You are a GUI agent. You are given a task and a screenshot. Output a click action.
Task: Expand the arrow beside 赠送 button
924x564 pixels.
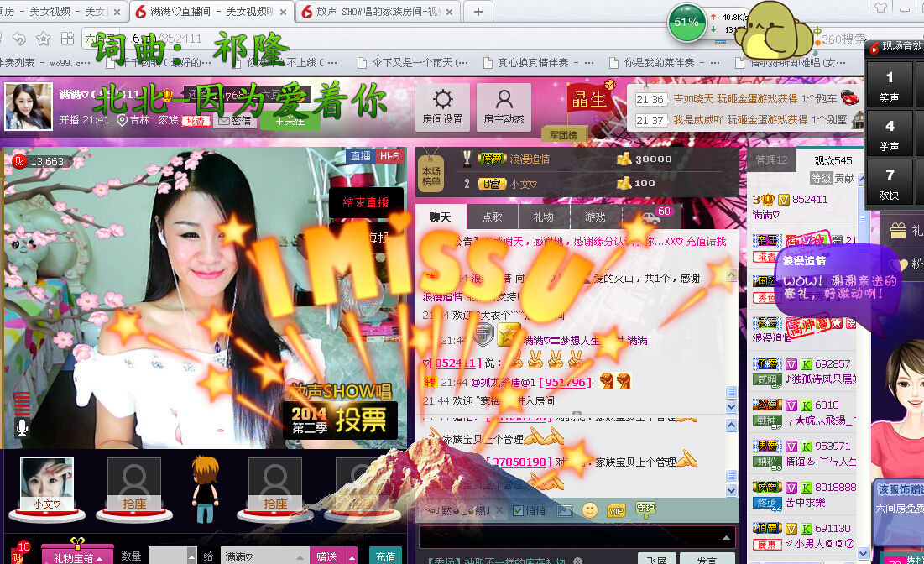(352, 556)
